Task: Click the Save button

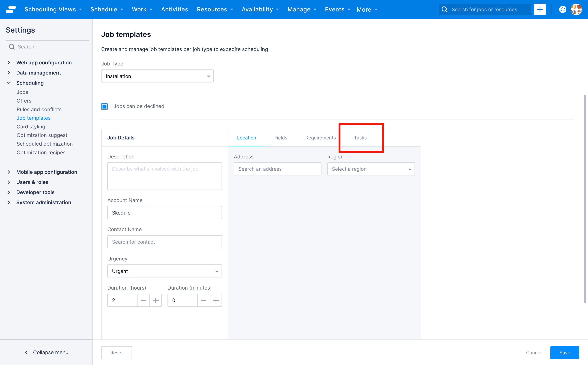Action: [564, 353]
